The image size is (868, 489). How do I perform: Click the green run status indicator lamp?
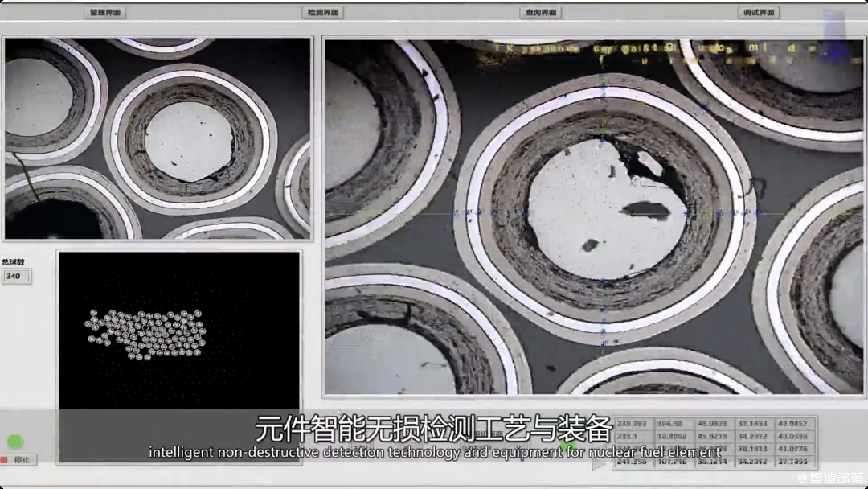click(14, 442)
